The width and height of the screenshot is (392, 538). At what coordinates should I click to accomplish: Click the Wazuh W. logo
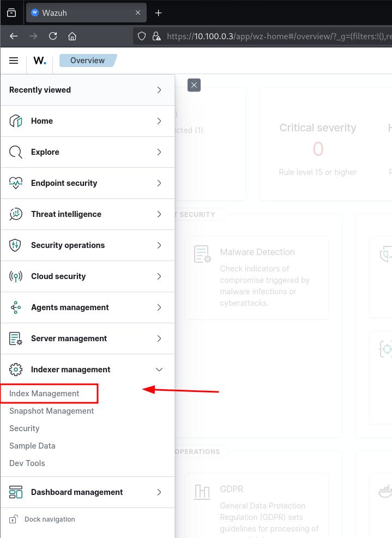40,61
